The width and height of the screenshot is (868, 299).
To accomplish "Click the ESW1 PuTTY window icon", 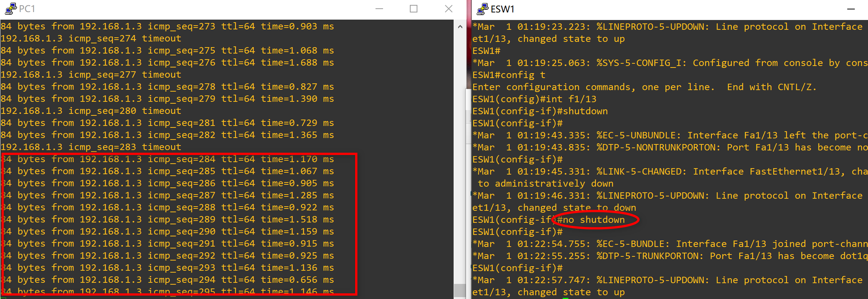I will pos(483,9).
